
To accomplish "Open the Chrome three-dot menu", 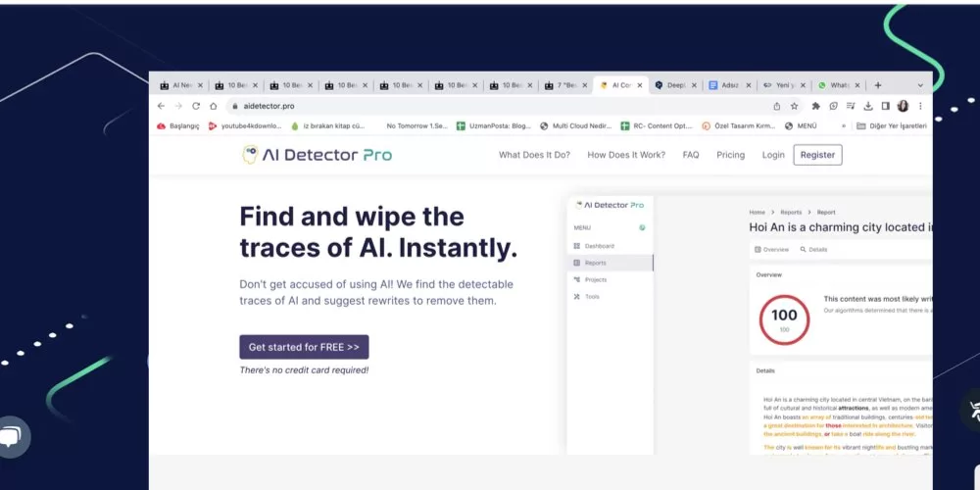I will pyautogui.click(x=920, y=106).
